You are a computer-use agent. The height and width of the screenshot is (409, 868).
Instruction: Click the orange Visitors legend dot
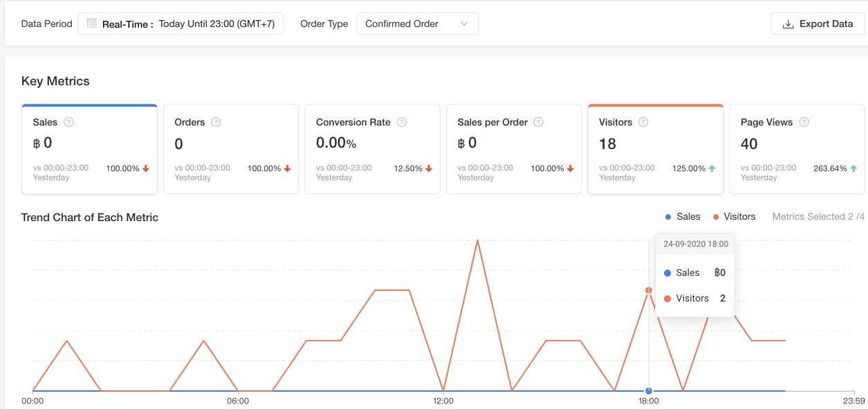716,217
